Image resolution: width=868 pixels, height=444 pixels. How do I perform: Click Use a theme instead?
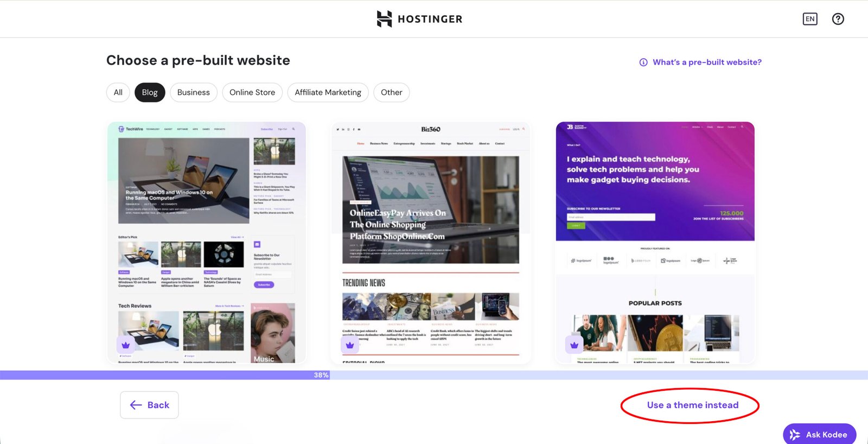pos(692,405)
